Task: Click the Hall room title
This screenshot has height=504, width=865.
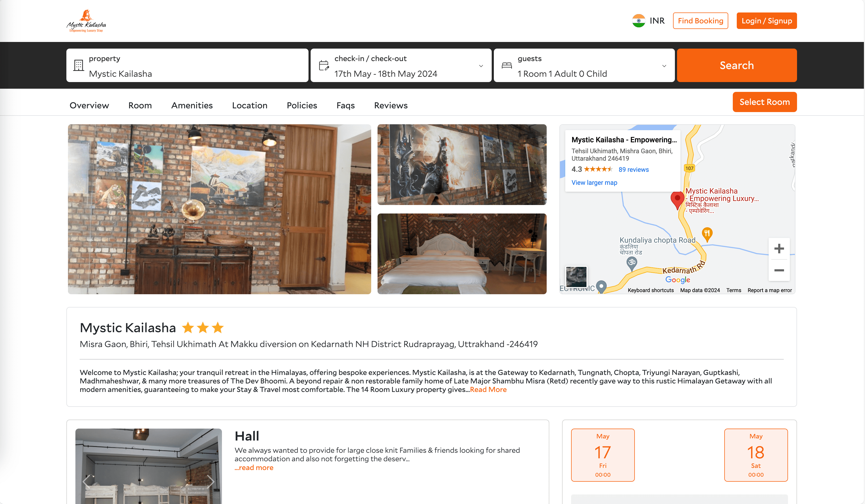Action: tap(247, 436)
